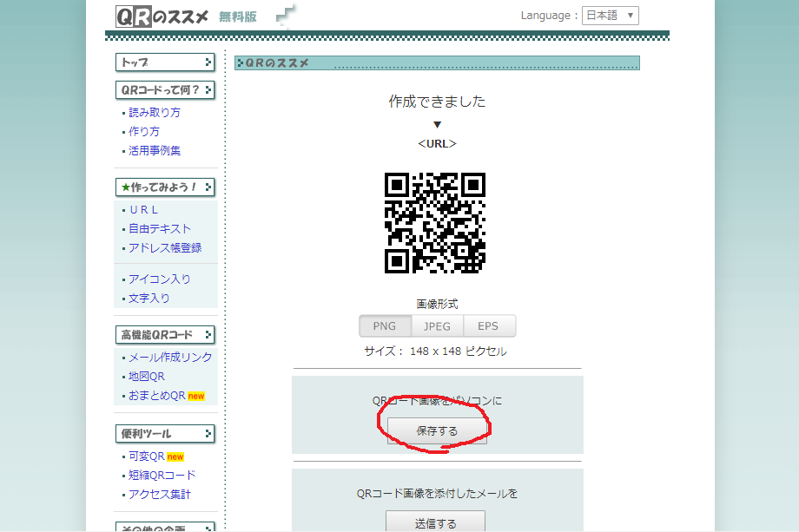Open the メール作成リンク link
Viewport: 799px width, 532px height.
click(x=170, y=358)
